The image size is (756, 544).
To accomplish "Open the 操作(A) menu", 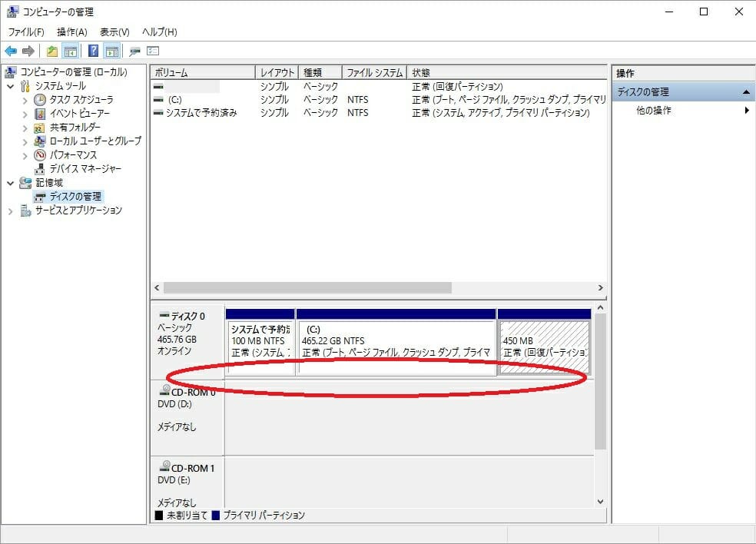I will click(x=71, y=32).
